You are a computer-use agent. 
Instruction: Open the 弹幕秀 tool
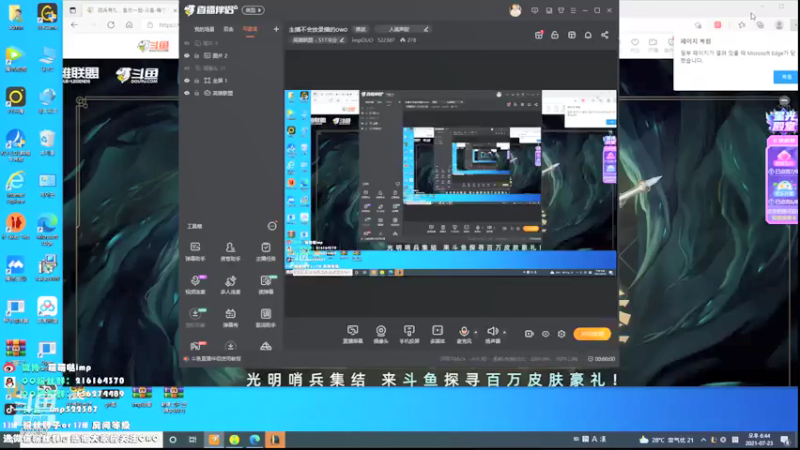(x=230, y=318)
